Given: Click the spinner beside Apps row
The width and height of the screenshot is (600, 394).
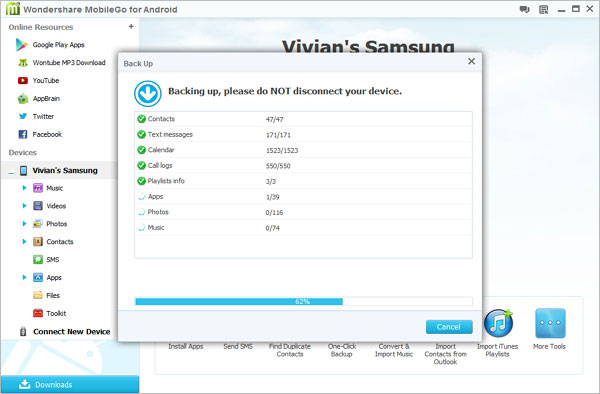Looking at the screenshot, I should click(141, 197).
